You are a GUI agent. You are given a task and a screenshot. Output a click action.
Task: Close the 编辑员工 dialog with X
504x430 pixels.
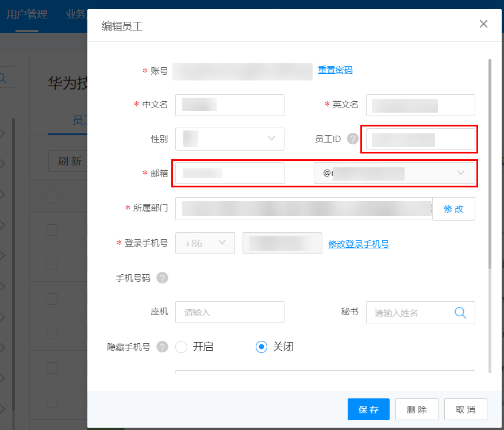(483, 24)
